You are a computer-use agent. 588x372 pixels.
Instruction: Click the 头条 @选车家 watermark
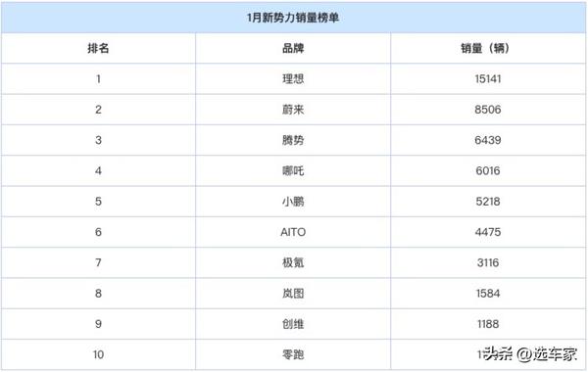pos(530,354)
